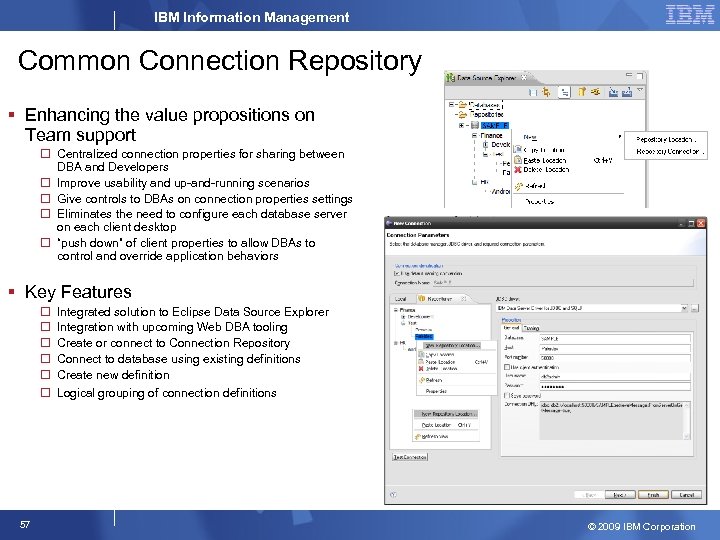This screenshot has width=720, height=540.
Task: Click the leftmost bracket icon in Data Source Explorer toolbar
Action: coord(533,92)
